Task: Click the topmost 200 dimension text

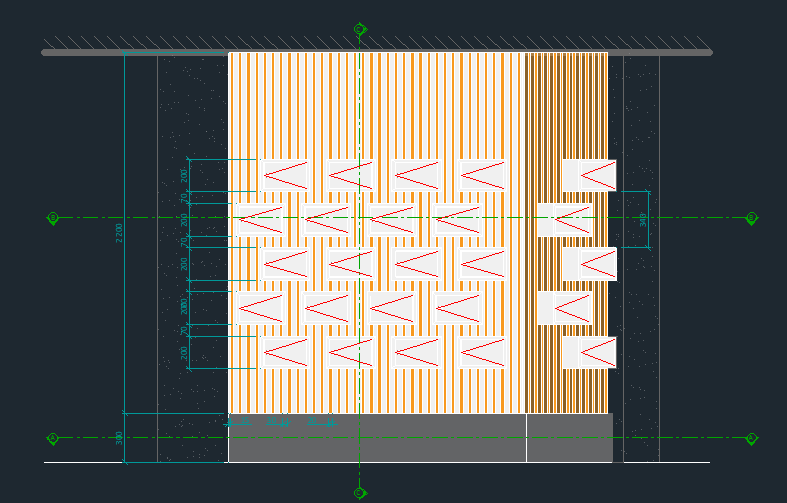Action: [x=184, y=175]
